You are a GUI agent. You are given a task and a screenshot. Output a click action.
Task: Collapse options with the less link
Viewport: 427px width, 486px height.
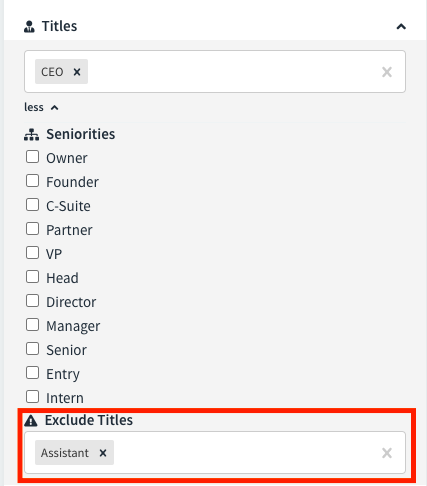click(x=41, y=107)
